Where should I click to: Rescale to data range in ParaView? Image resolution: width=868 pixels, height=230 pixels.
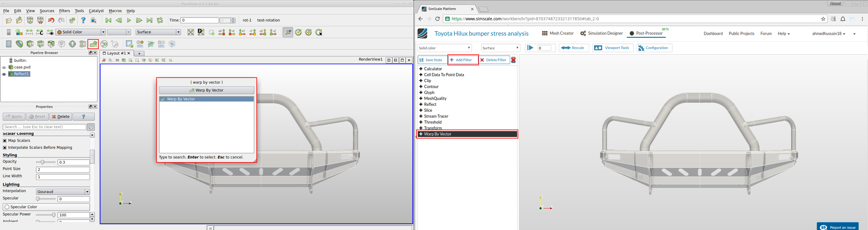(30, 32)
